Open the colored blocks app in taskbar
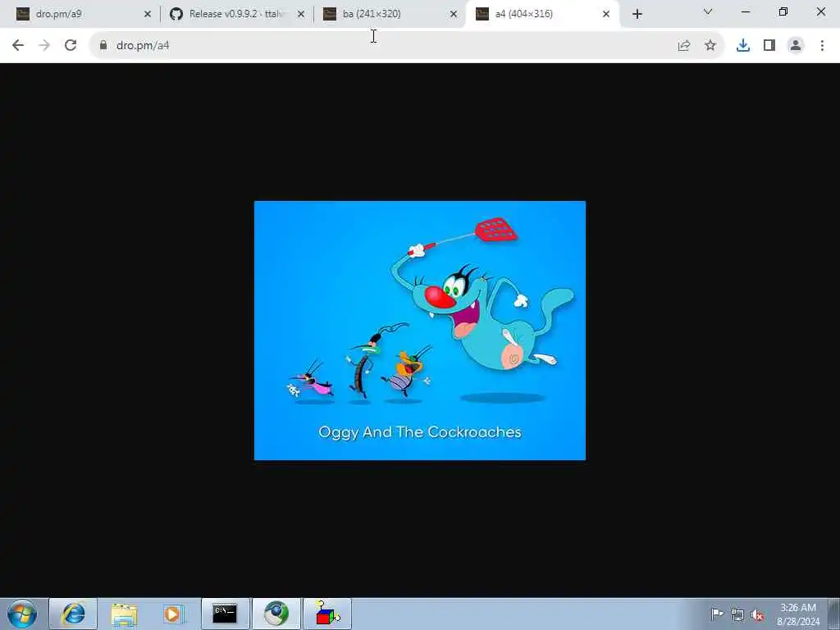840x630 pixels. [327, 614]
